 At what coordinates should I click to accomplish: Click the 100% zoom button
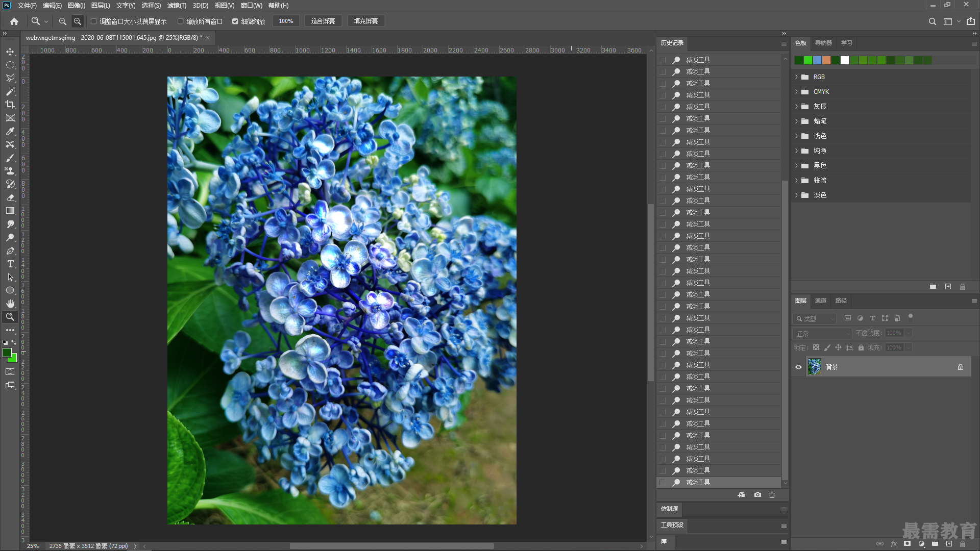[x=286, y=21]
